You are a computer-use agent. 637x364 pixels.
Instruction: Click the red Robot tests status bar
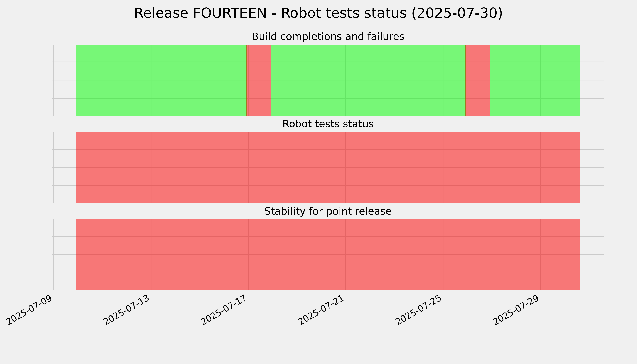coord(328,167)
